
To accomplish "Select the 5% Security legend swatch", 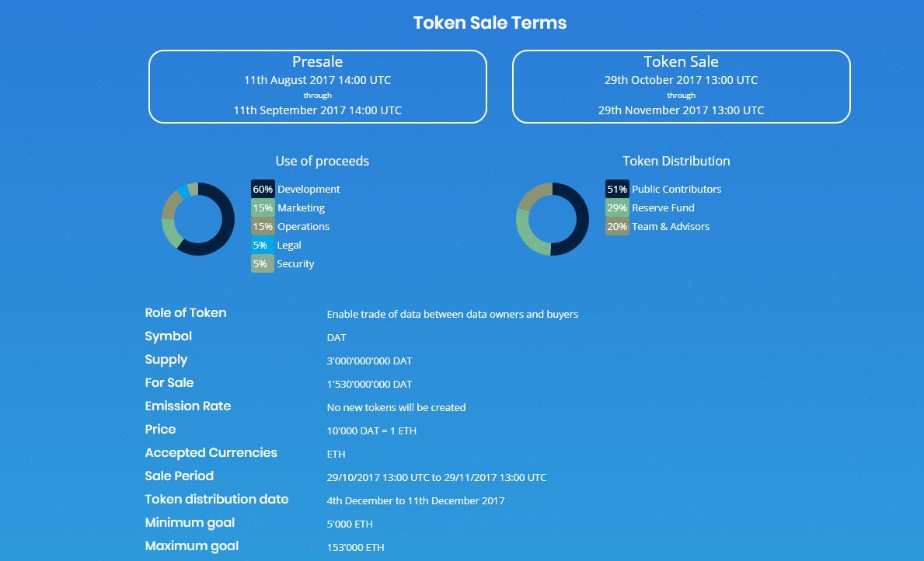I will pyautogui.click(x=263, y=263).
